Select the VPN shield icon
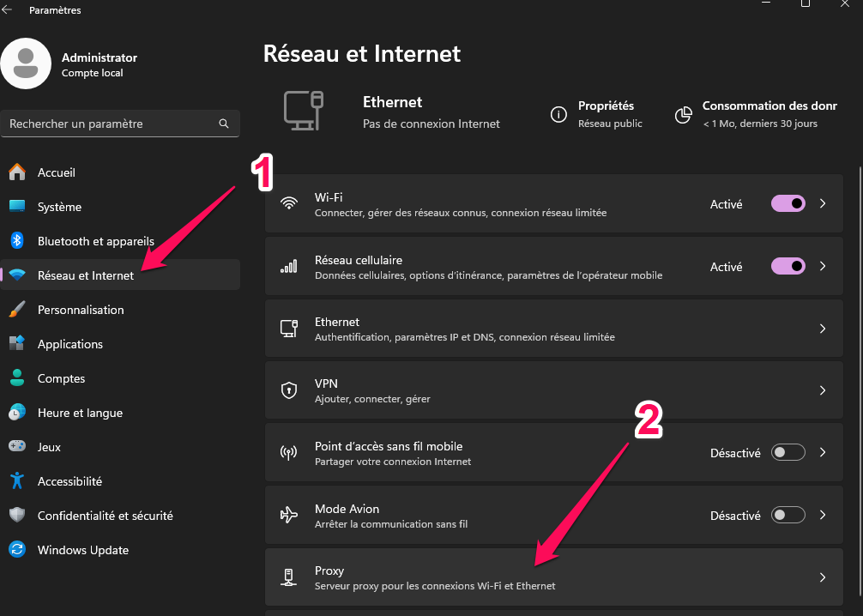Viewport: 863px width, 616px height. click(x=288, y=390)
